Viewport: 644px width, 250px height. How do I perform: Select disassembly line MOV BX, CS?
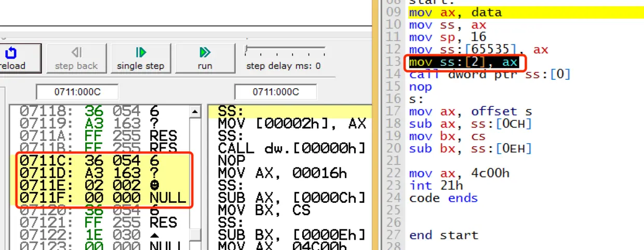coord(264,210)
